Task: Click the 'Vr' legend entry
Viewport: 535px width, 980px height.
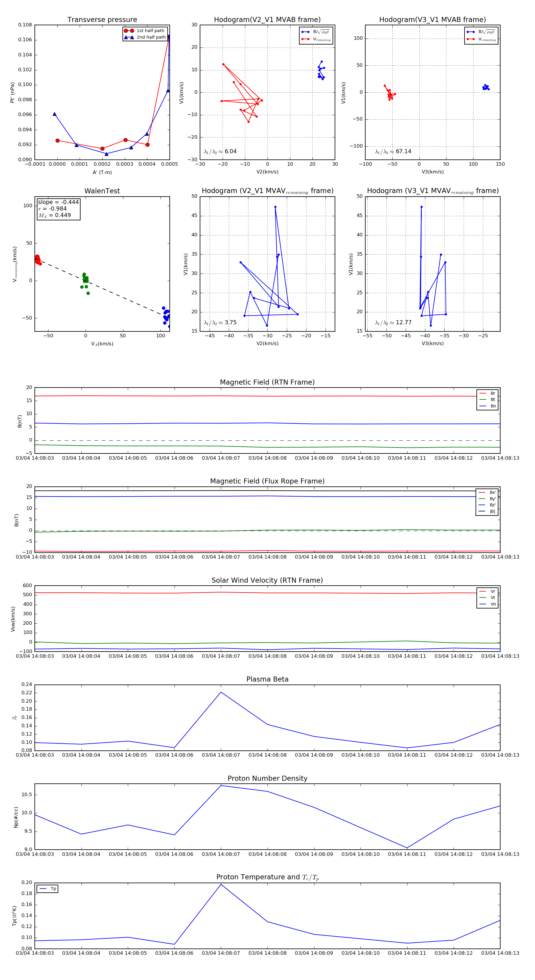Action: click(x=487, y=591)
